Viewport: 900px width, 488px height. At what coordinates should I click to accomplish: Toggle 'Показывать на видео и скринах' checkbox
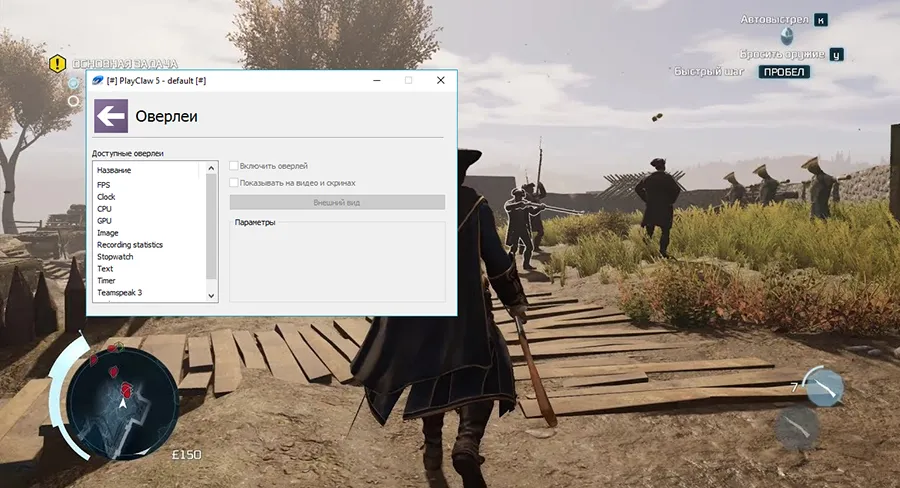(234, 183)
